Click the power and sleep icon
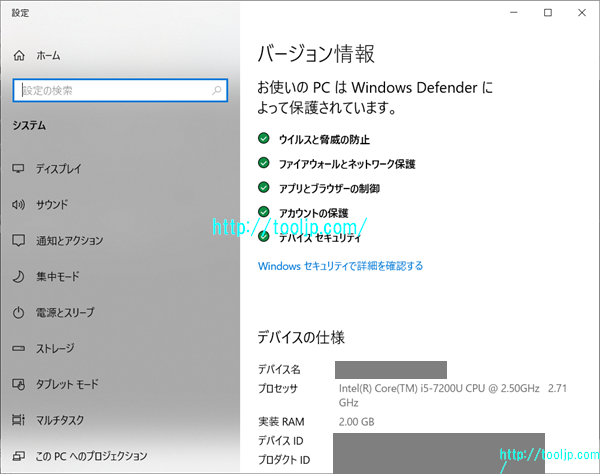 (18, 313)
